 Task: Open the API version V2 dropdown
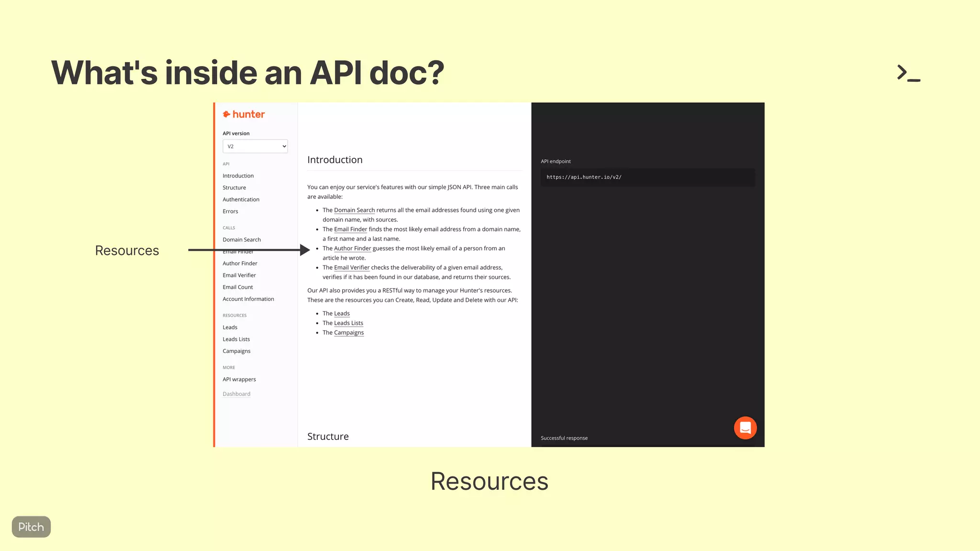(x=255, y=146)
